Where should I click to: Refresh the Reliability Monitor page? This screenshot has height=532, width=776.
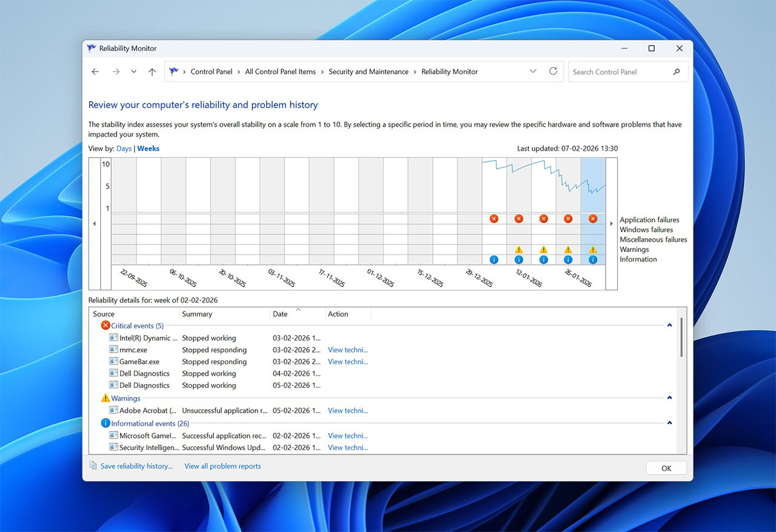[553, 71]
